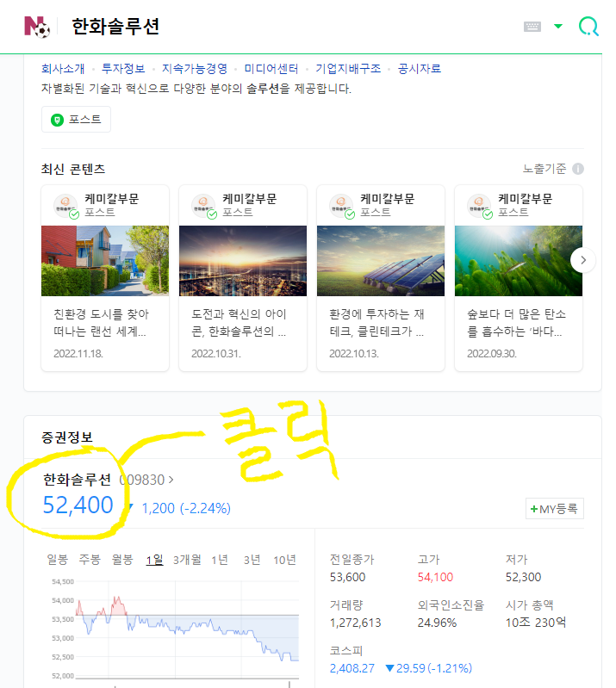Click the 거래량 value 1,272,613

point(355,623)
